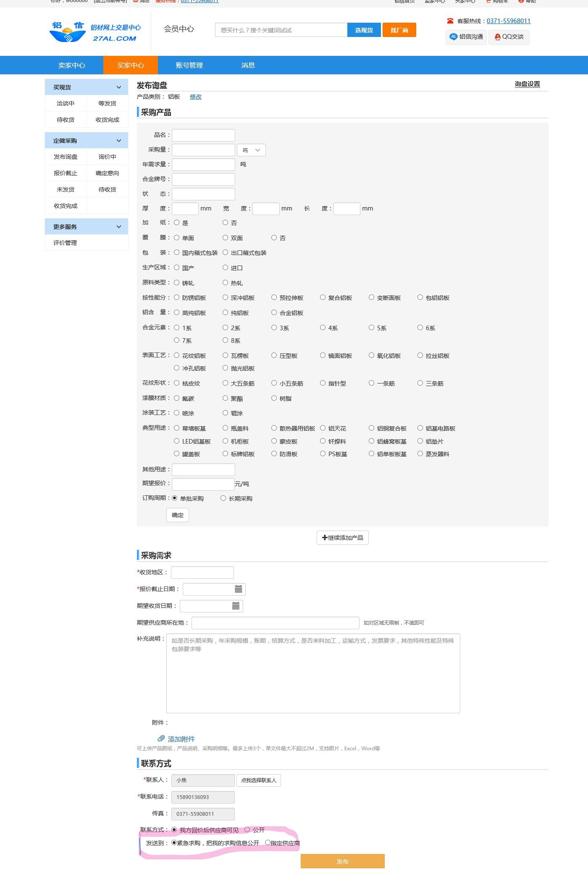Screen dimensions: 588x875
Task: Open the QQ交谈 chat icon
Action: 498,37
